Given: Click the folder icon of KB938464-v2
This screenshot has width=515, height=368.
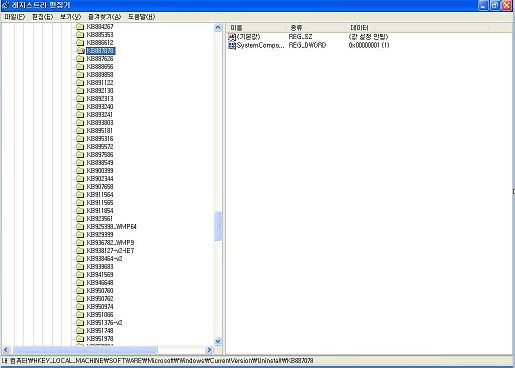Looking at the screenshot, I should [80, 259].
